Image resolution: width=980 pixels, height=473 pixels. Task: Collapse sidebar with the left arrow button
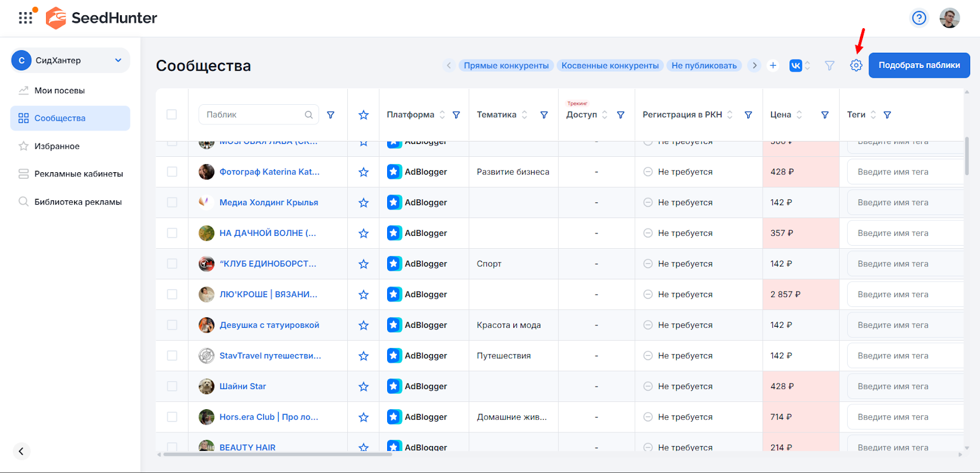[21, 452]
